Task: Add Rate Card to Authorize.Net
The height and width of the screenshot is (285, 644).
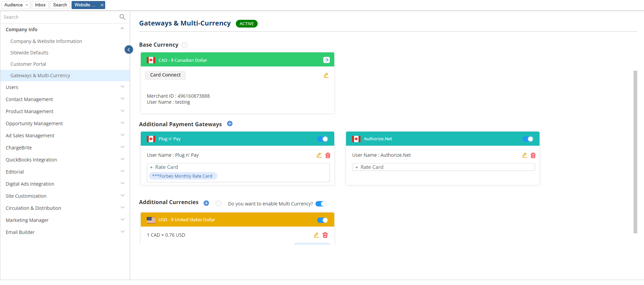Action: pos(369,167)
